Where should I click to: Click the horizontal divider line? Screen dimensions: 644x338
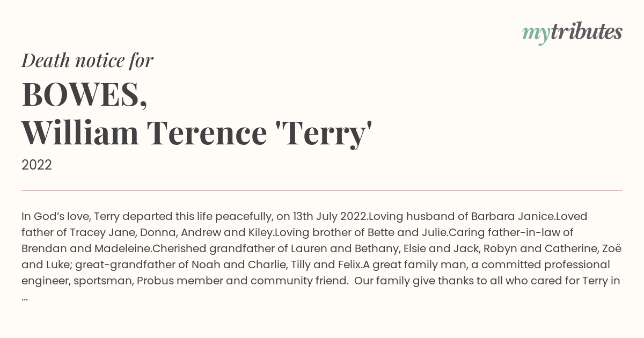(x=322, y=190)
